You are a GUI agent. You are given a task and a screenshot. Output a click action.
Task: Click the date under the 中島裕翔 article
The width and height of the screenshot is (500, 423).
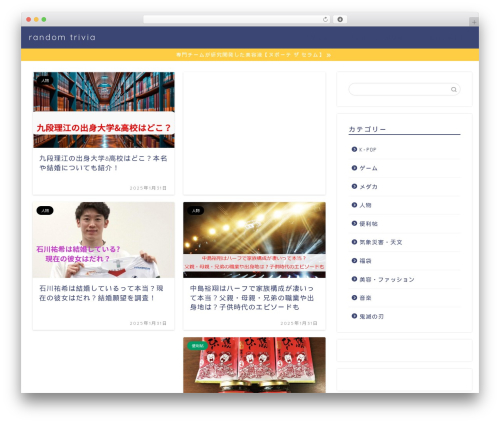pyautogui.click(x=299, y=323)
